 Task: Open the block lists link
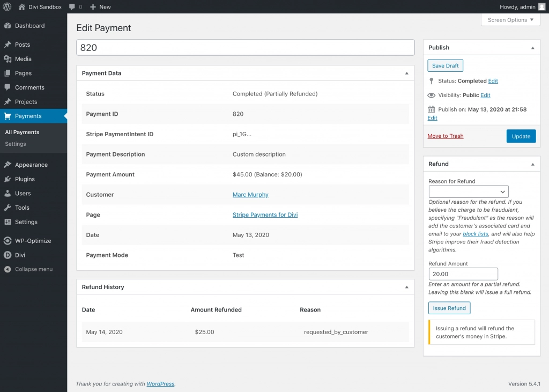click(x=476, y=234)
